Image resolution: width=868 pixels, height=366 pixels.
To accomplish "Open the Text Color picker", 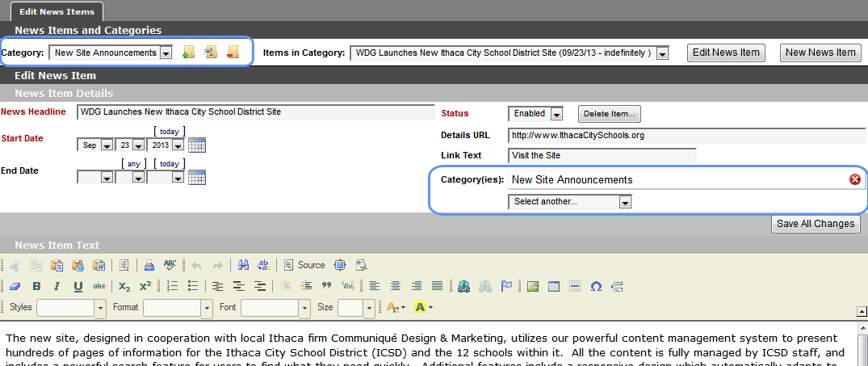I will point(396,307).
